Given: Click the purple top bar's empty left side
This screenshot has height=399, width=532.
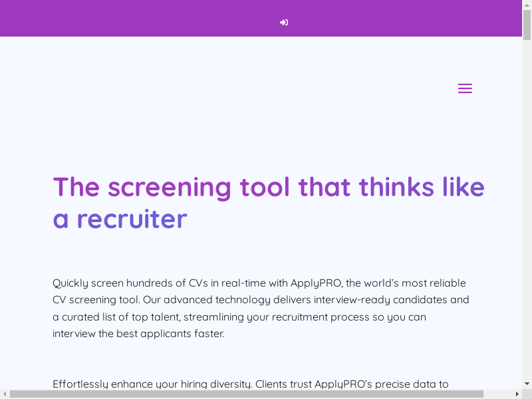Looking at the screenshot, I should click(100, 19).
